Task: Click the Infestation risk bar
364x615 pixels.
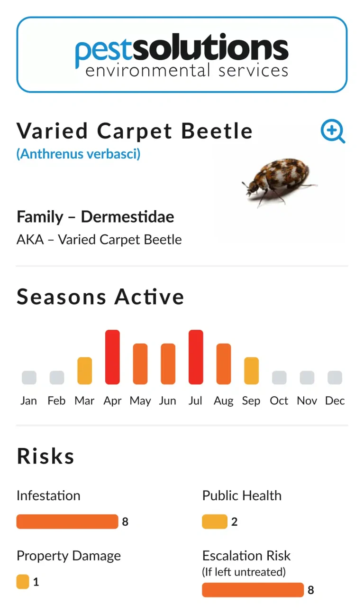Action: 67,522
